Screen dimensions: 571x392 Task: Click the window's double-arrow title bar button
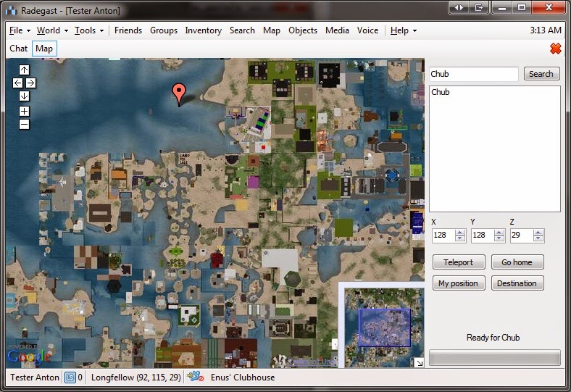(459, 7)
